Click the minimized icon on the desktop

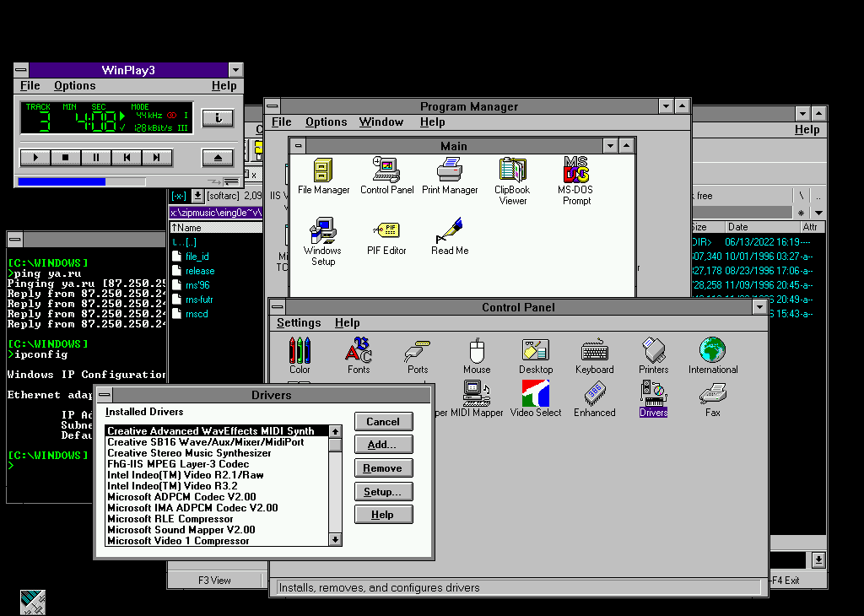coord(33,602)
